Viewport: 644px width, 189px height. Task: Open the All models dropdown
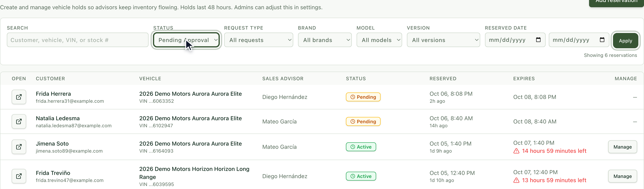point(379,40)
